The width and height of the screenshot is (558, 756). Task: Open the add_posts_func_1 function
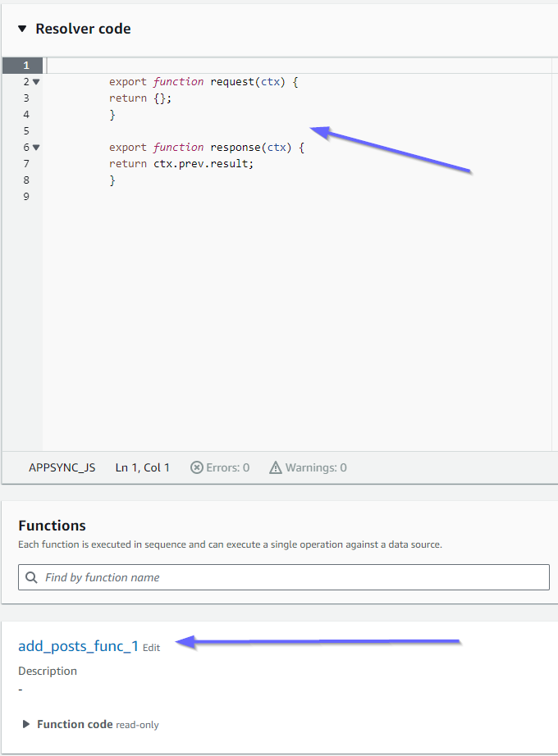[x=78, y=645]
